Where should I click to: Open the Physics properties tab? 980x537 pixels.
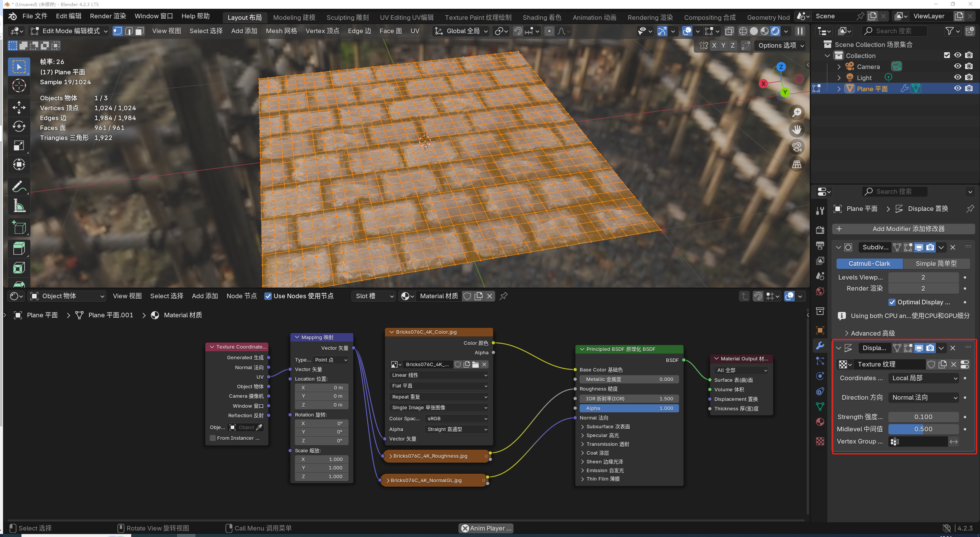820,376
